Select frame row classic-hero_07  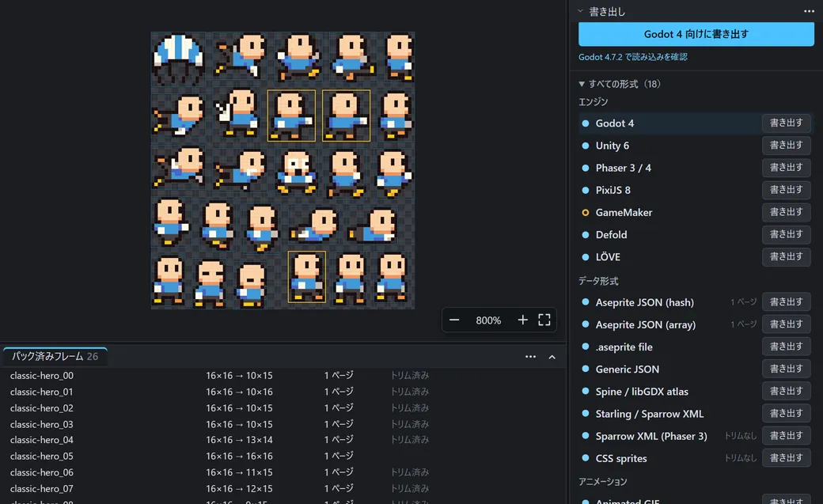click(x=283, y=489)
